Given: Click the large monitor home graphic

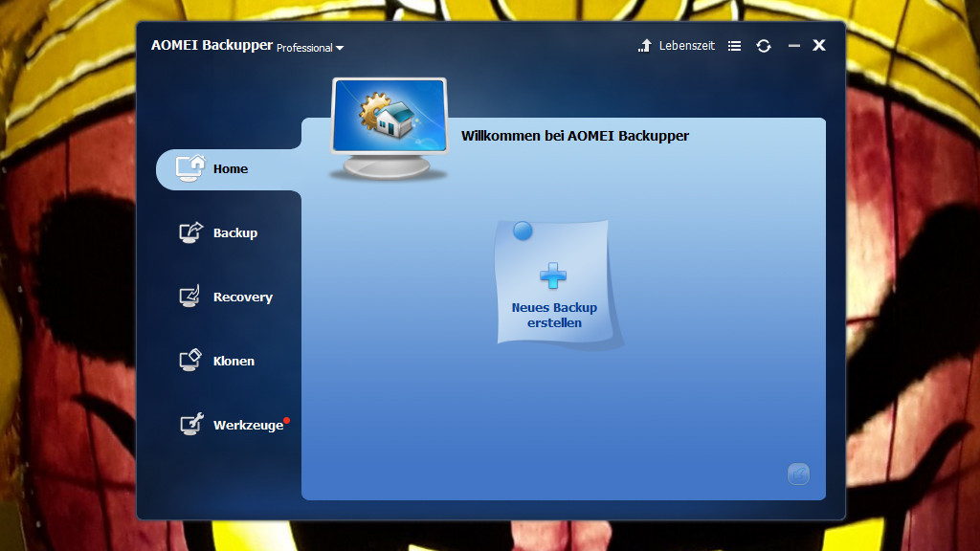Looking at the screenshot, I should coord(390,129).
